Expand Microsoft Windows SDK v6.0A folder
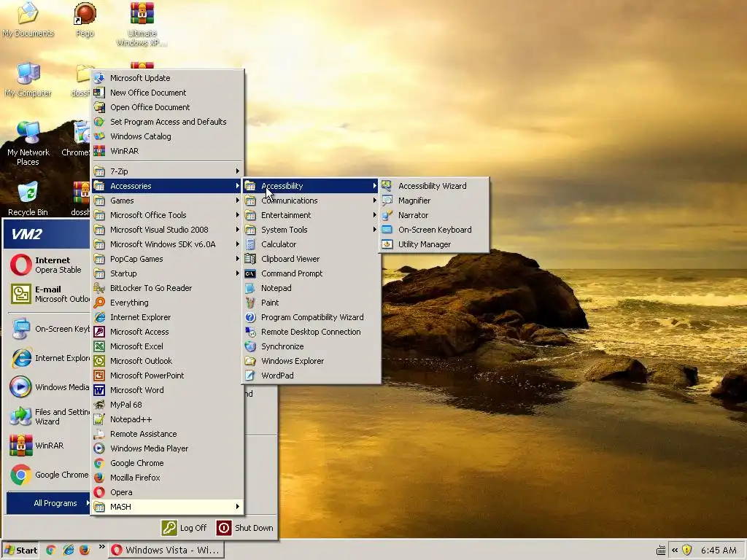 tap(167, 244)
